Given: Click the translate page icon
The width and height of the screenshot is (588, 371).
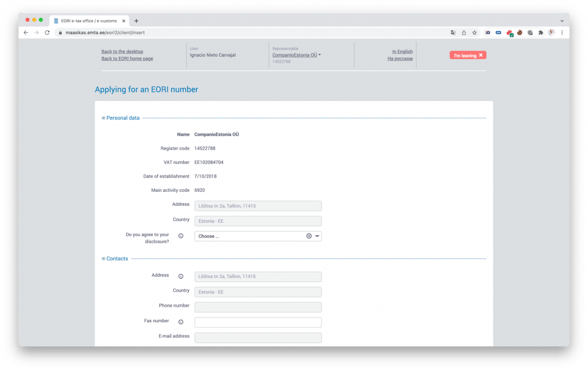Looking at the screenshot, I should tap(453, 33).
